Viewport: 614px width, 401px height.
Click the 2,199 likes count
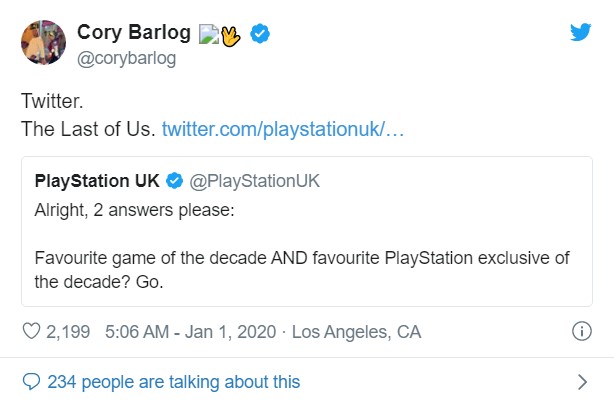point(68,330)
